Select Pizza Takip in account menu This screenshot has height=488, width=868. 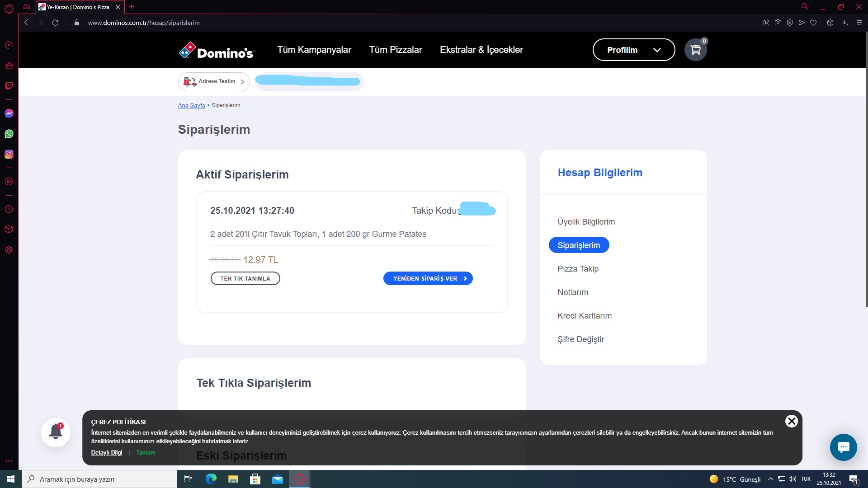(x=578, y=269)
